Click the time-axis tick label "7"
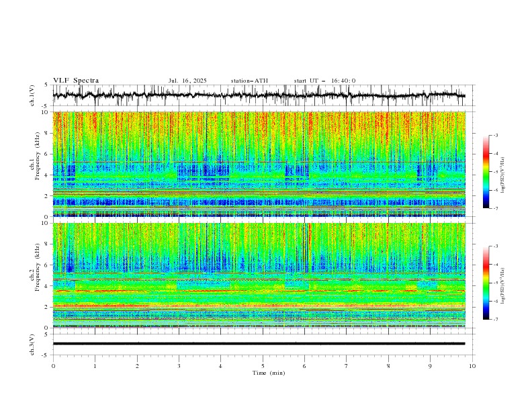Viewport: 532px width, 411px height. 347,366
